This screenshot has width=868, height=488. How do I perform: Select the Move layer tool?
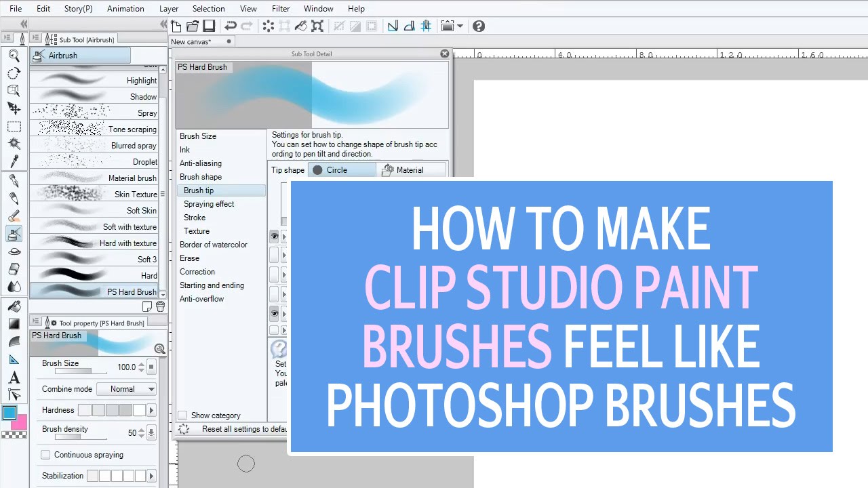14,108
